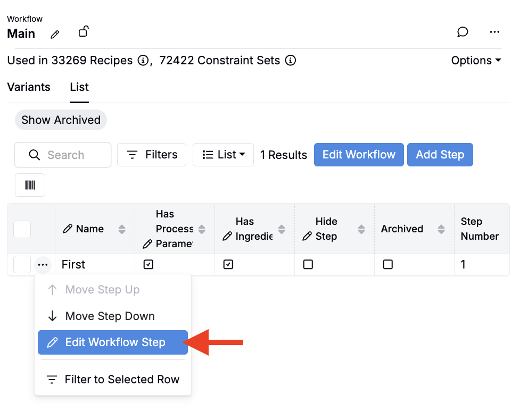528x420 pixels.
Task: Expand the Options dropdown
Action: (476, 61)
